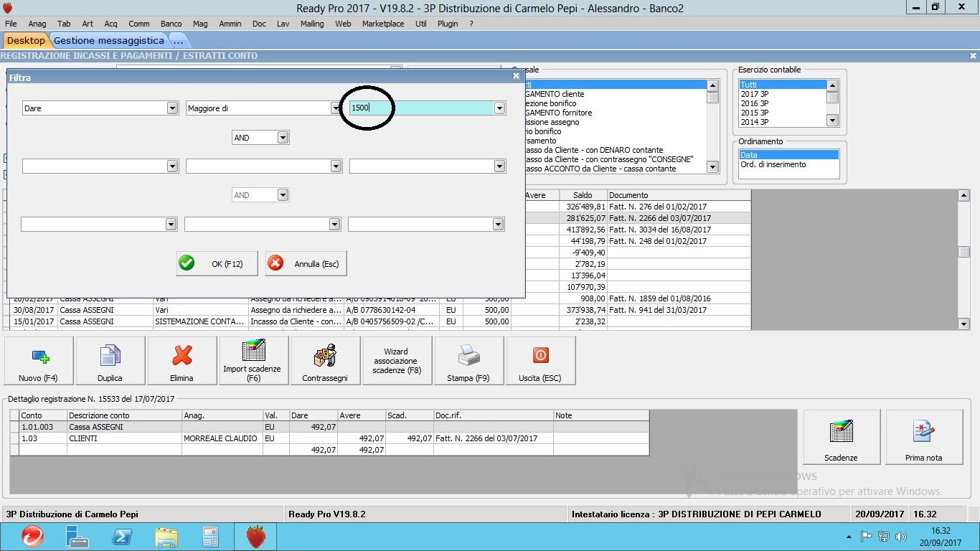The image size is (980, 551).
Task: Open Calculator taskbar icon
Action: tap(210, 537)
